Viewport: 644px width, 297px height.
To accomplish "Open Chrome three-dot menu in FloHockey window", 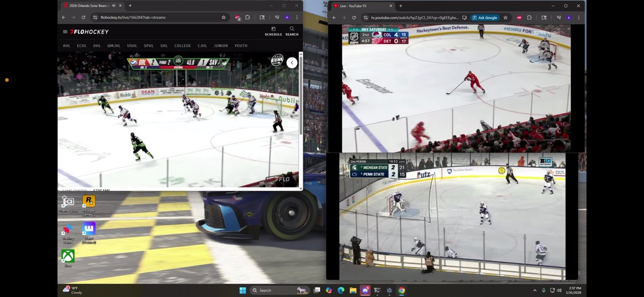I will coord(296,17).
